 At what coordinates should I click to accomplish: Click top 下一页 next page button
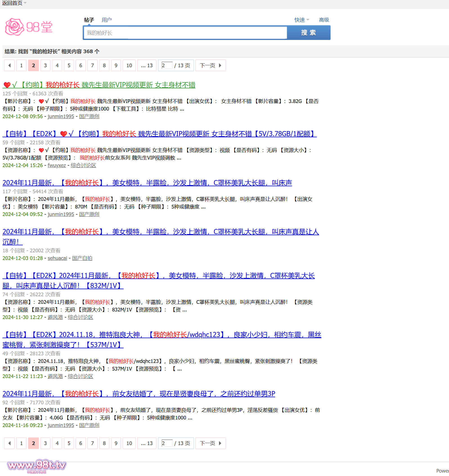(211, 66)
